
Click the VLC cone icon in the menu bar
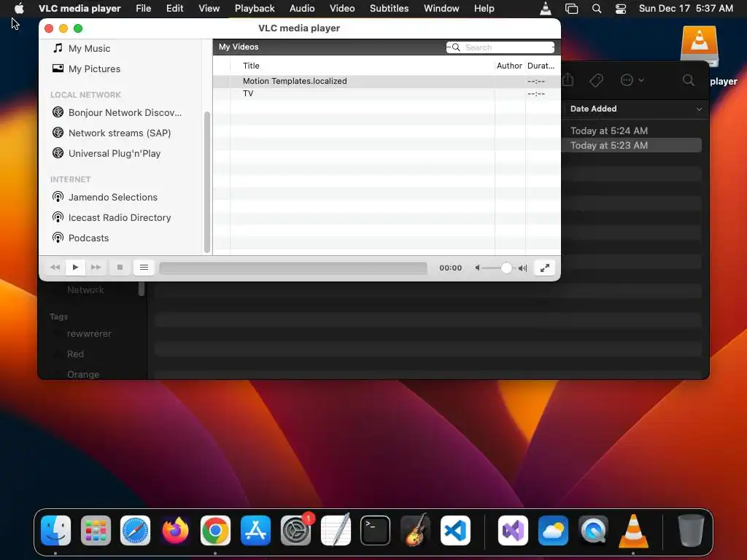coord(546,9)
